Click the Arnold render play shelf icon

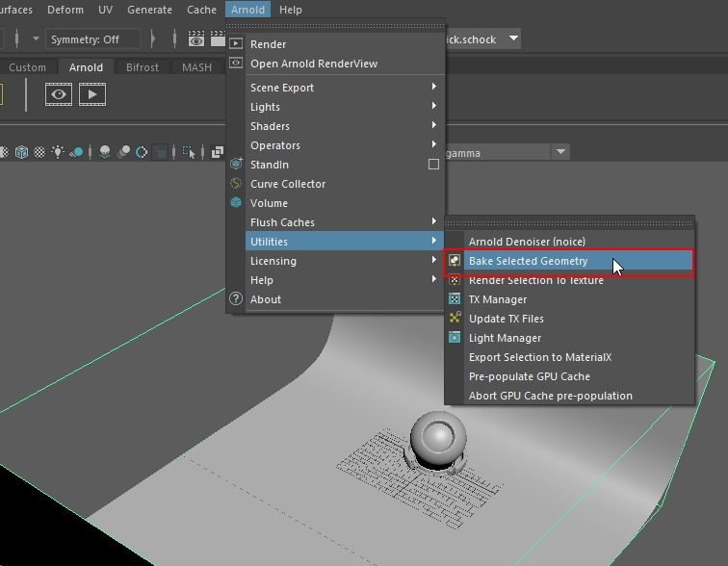92,94
